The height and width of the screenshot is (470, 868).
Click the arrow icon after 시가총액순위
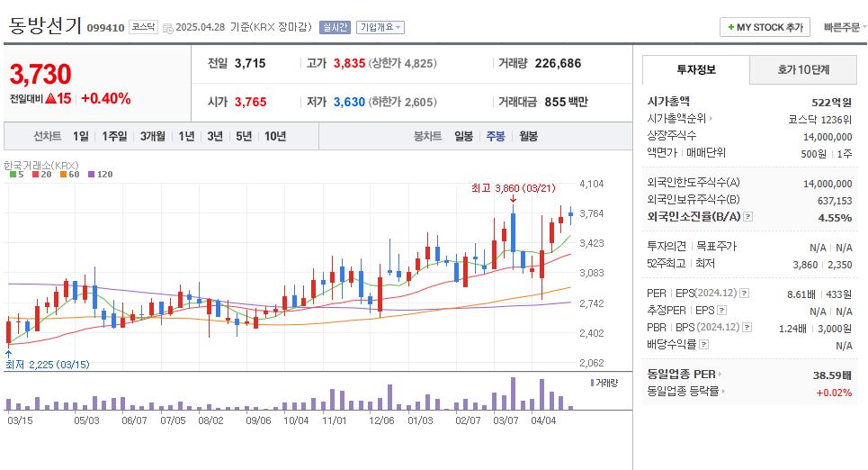711,119
